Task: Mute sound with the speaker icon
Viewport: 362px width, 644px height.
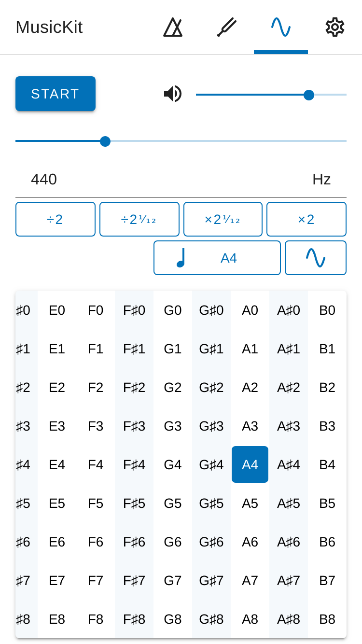Action: point(173,94)
